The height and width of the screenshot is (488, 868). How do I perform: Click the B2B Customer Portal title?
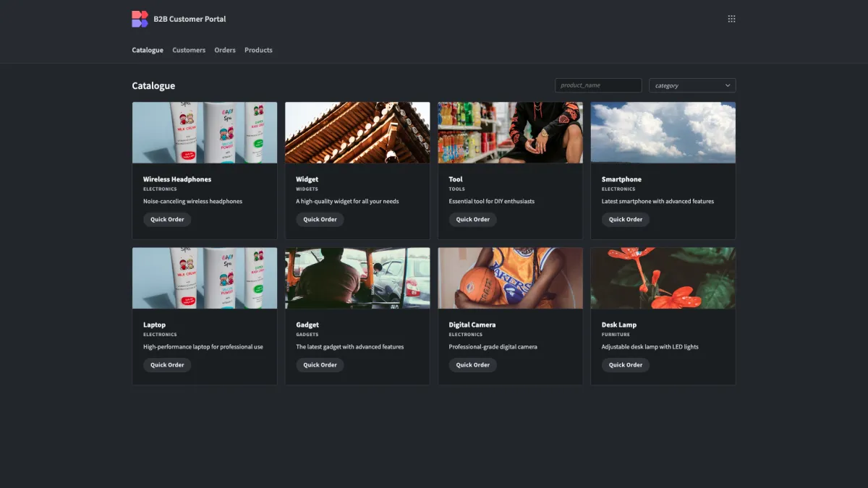point(190,19)
